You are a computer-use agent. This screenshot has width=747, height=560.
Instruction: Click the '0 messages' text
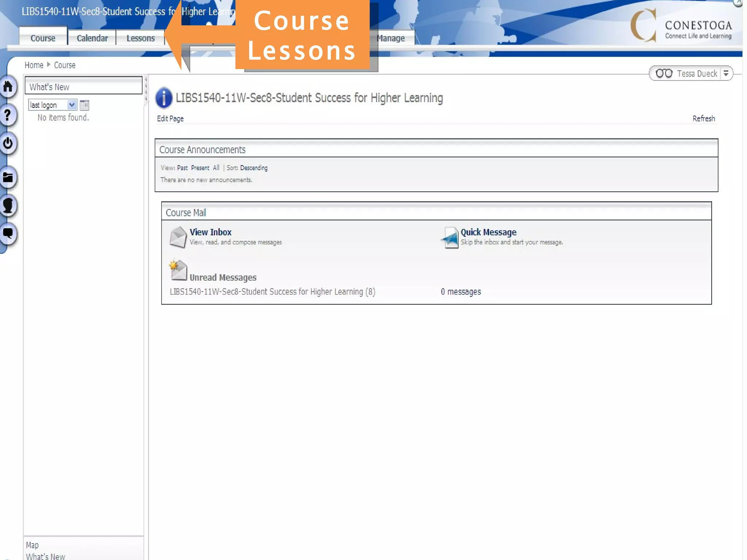click(461, 292)
